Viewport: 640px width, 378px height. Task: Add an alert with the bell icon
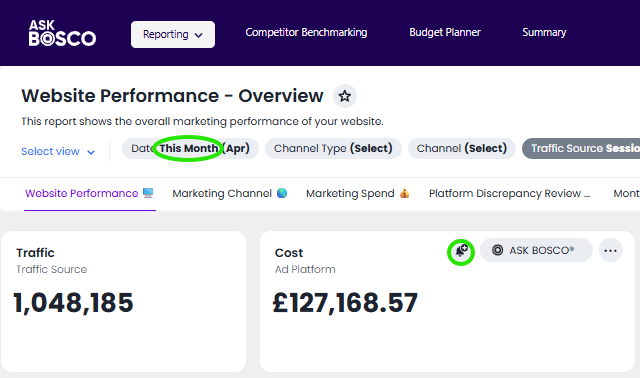click(461, 251)
